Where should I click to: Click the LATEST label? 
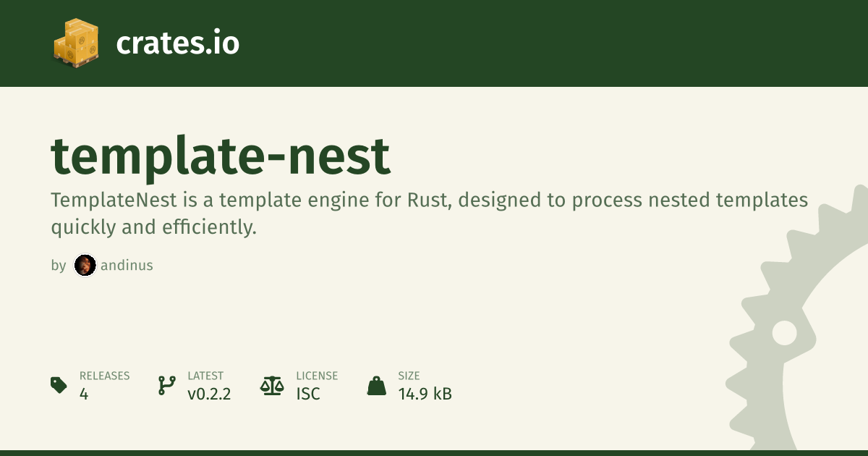coord(205,376)
